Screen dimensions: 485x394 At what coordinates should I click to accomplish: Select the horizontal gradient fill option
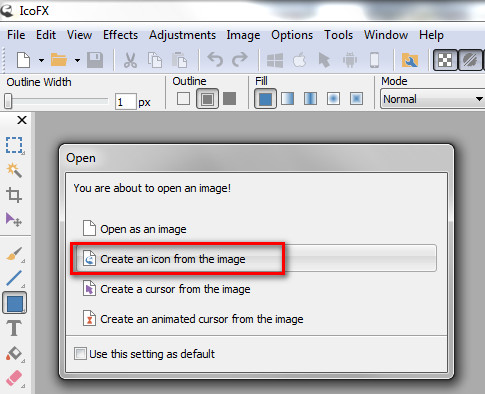[287, 99]
